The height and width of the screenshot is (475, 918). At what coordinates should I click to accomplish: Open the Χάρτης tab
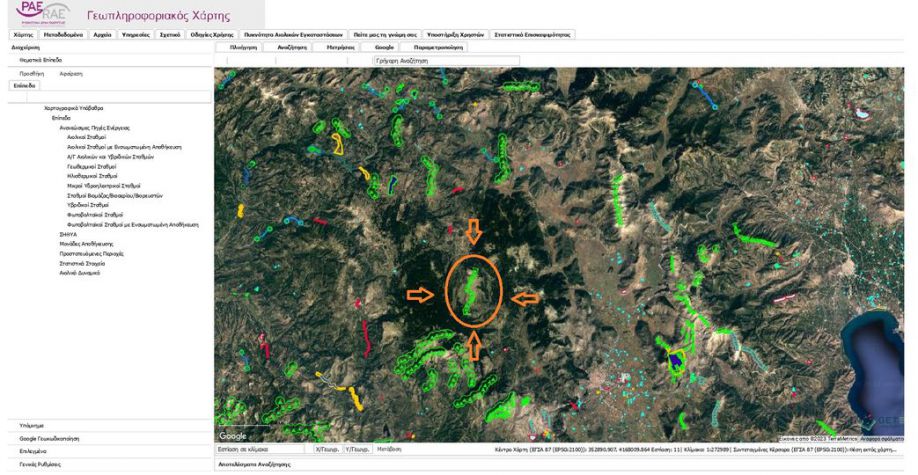23,35
